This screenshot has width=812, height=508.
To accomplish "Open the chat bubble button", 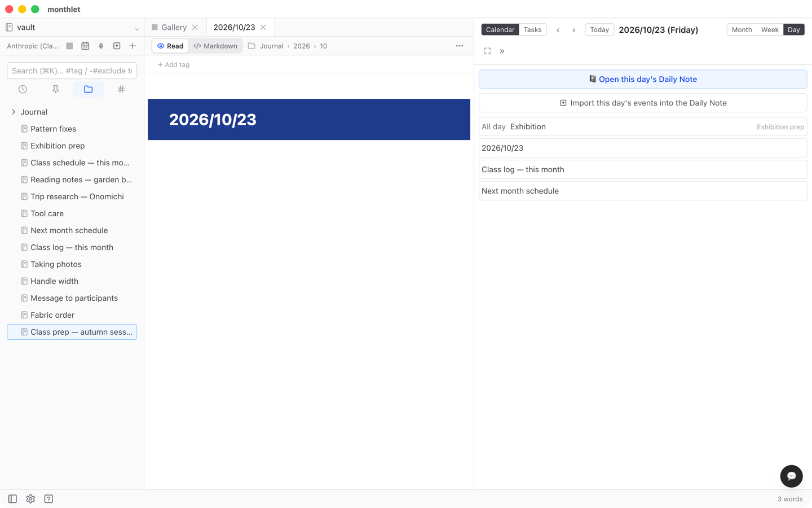I will tap(791, 476).
